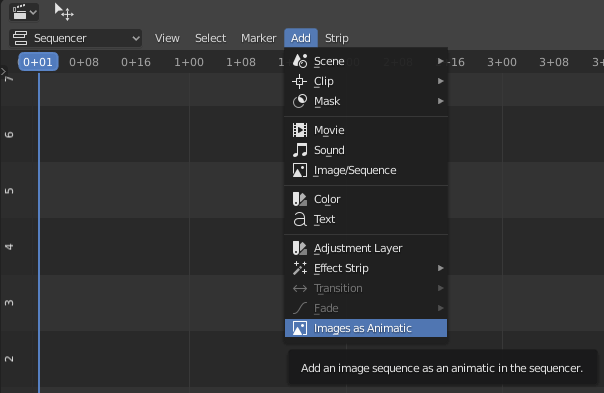This screenshot has height=393, width=604.
Task: Choose Sound strip entry
Action: pyautogui.click(x=366, y=150)
